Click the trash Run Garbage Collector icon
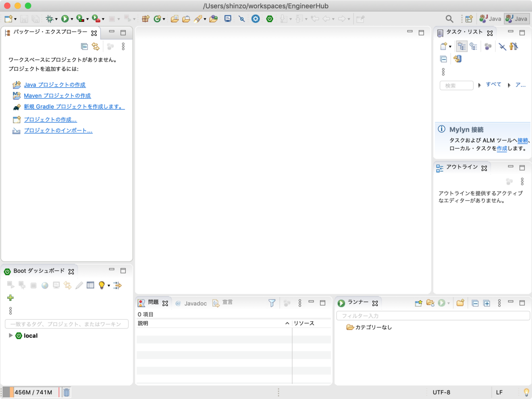 [66, 392]
